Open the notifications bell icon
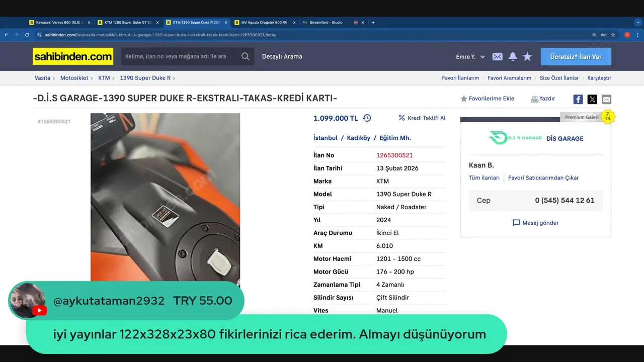This screenshot has height=362, width=644. pyautogui.click(x=513, y=57)
